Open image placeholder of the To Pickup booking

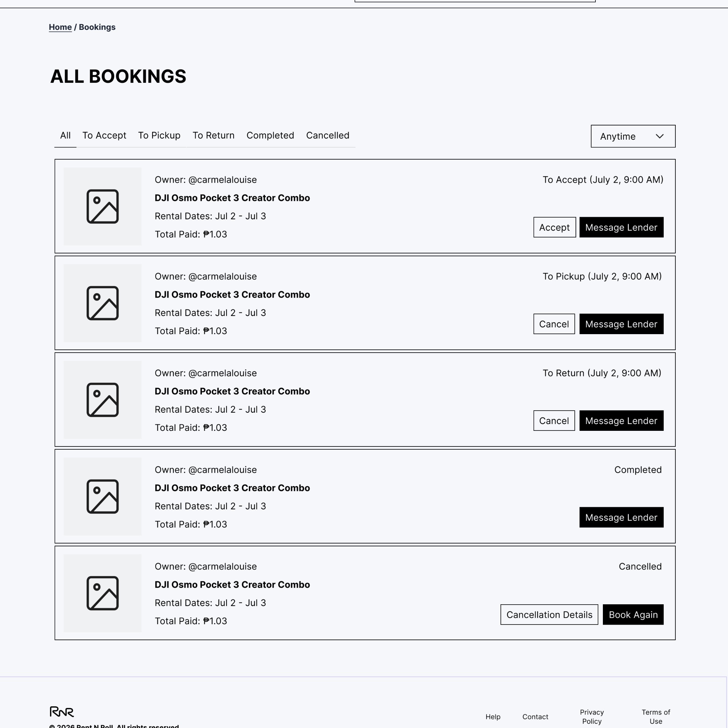102,303
